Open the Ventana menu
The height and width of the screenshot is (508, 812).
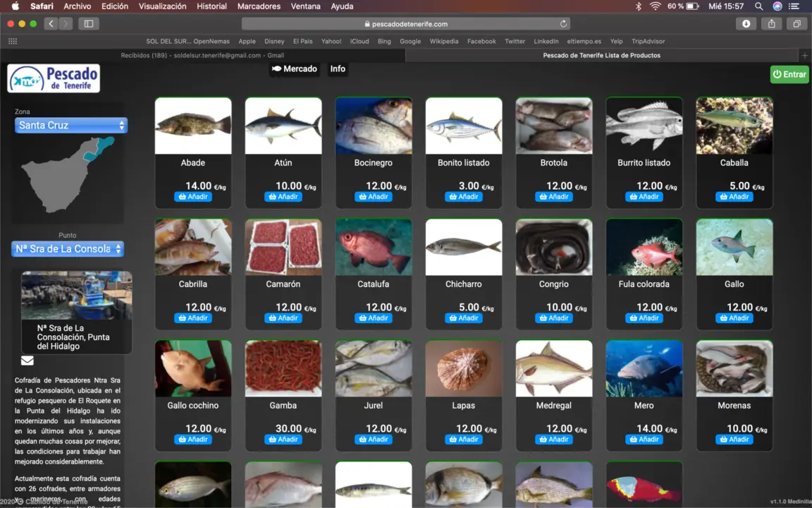305,6
